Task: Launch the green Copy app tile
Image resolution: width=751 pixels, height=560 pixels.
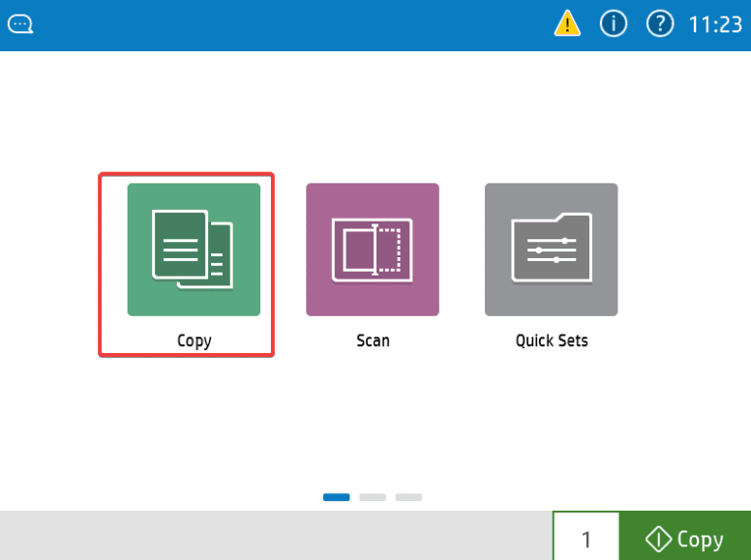Action: coord(194,250)
